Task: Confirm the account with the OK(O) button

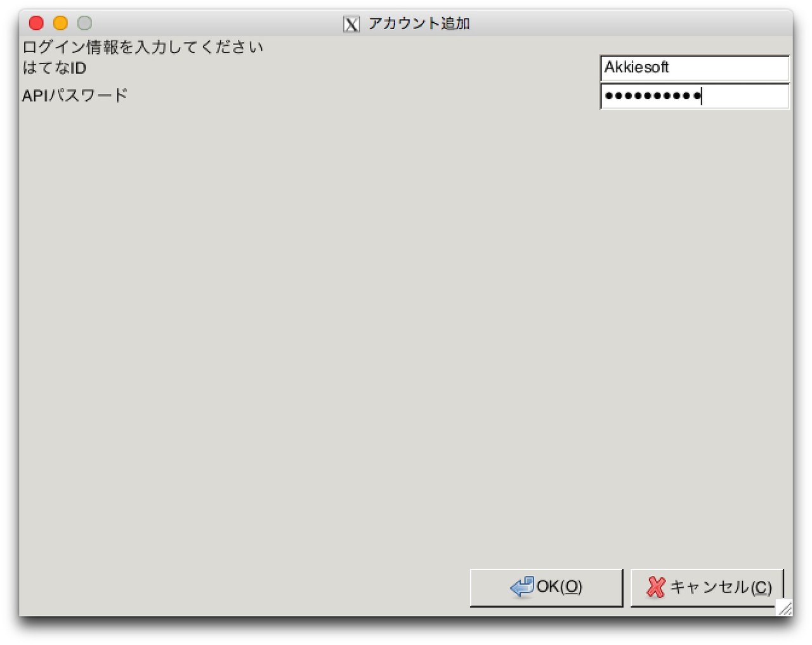Action: pyautogui.click(x=546, y=587)
